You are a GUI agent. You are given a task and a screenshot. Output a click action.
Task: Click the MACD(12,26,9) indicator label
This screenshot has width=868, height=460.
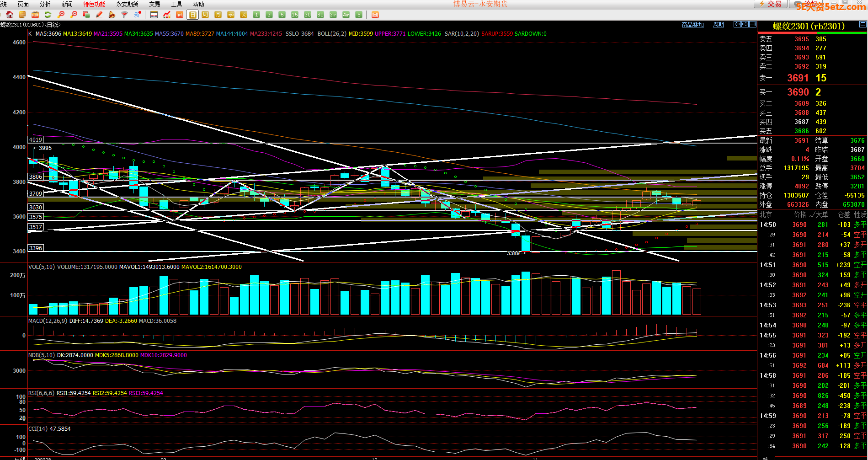(48, 321)
